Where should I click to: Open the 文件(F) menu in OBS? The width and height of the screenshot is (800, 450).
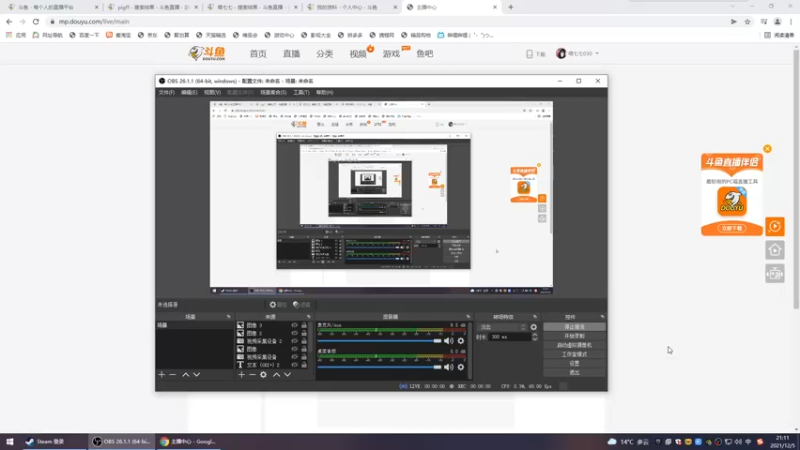pos(166,92)
